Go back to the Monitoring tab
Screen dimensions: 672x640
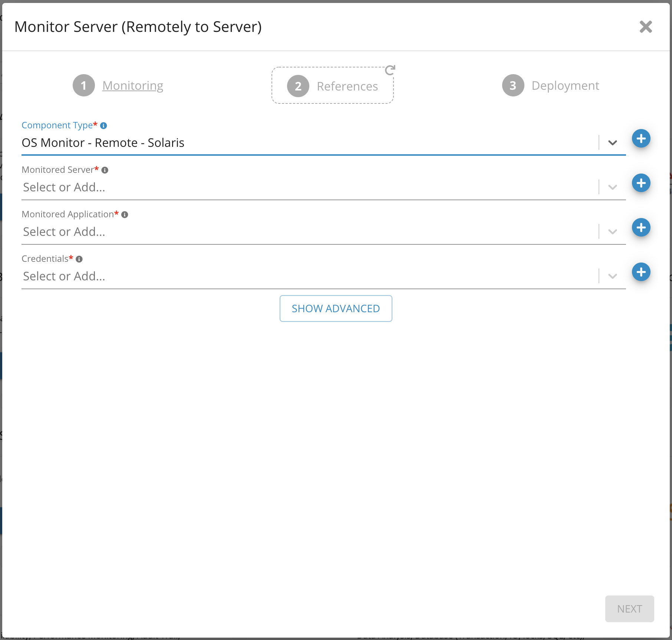click(x=133, y=86)
